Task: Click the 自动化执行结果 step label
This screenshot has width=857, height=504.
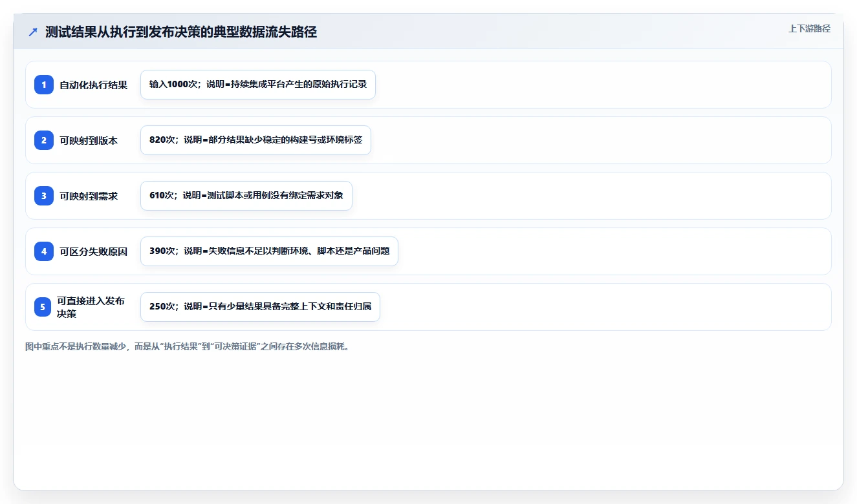Action: pyautogui.click(x=94, y=85)
